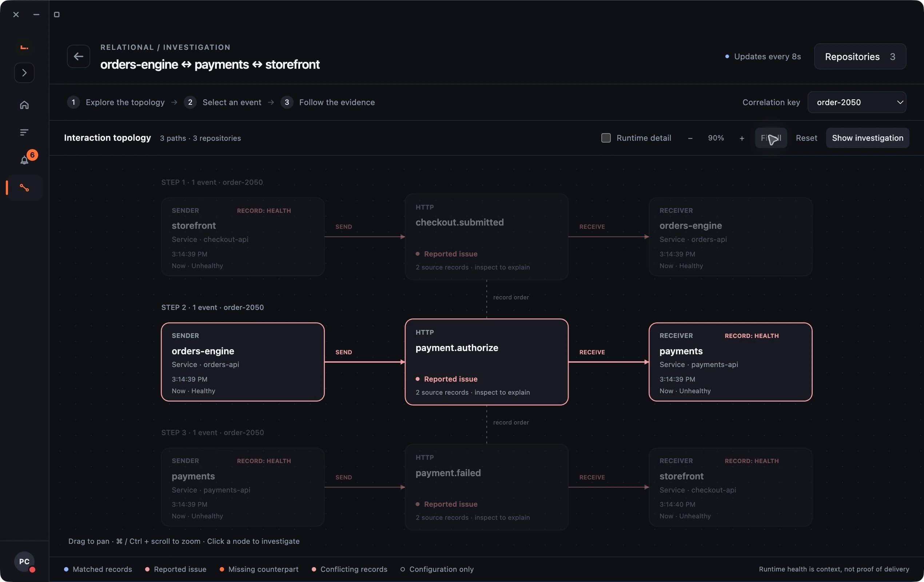Select the orders-engine sender node in step 2
Image resolution: width=924 pixels, height=582 pixels.
coord(243,362)
